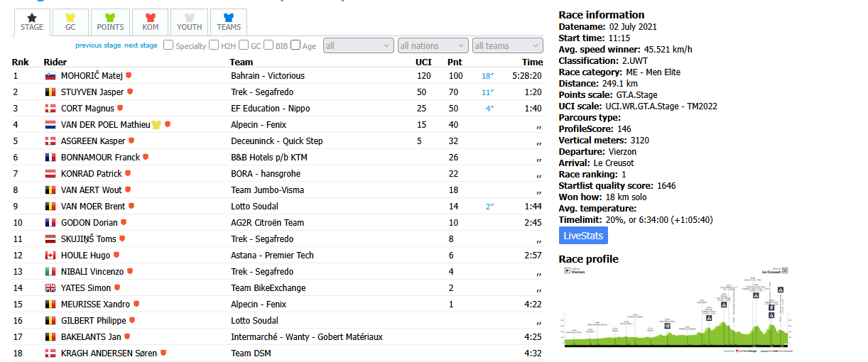Click the orange Strava icon beside Mohorič Matej

point(129,75)
